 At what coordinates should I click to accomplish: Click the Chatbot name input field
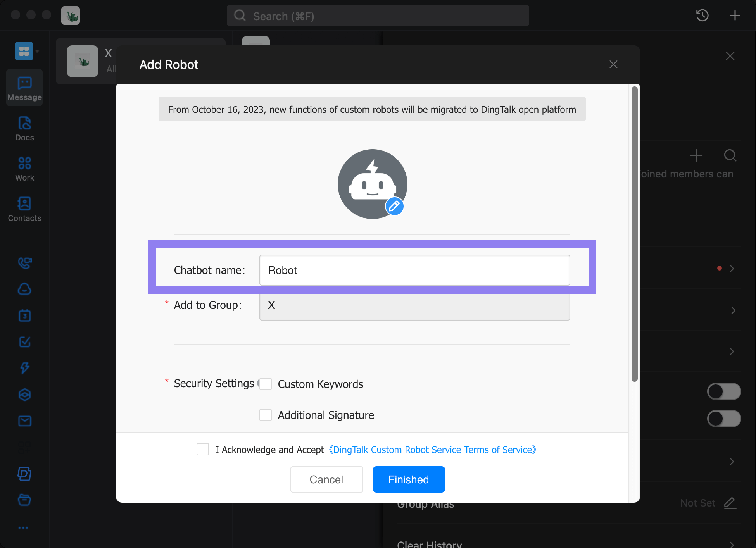pos(414,270)
